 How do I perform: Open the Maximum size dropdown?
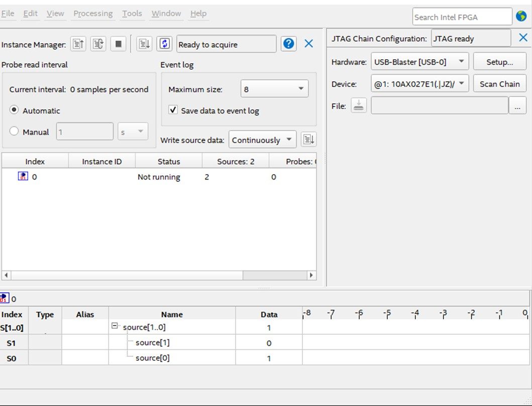click(x=274, y=89)
